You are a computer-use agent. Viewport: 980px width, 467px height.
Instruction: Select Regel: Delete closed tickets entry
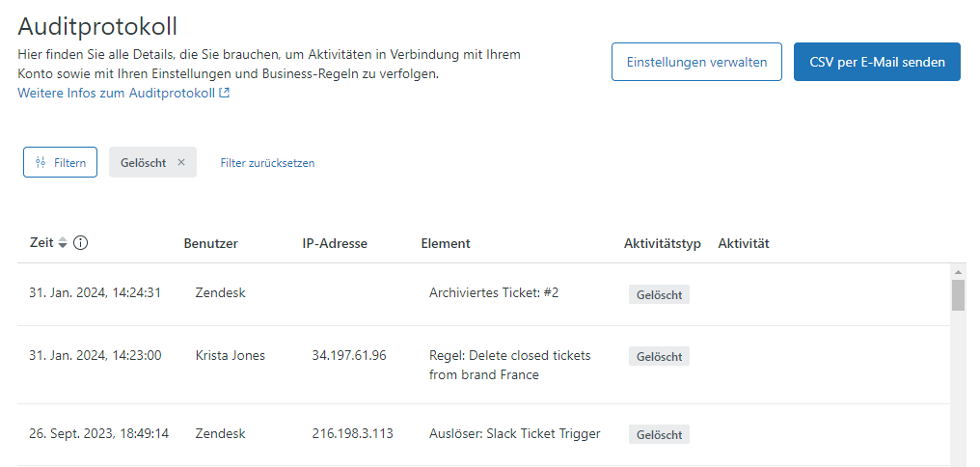pos(509,365)
